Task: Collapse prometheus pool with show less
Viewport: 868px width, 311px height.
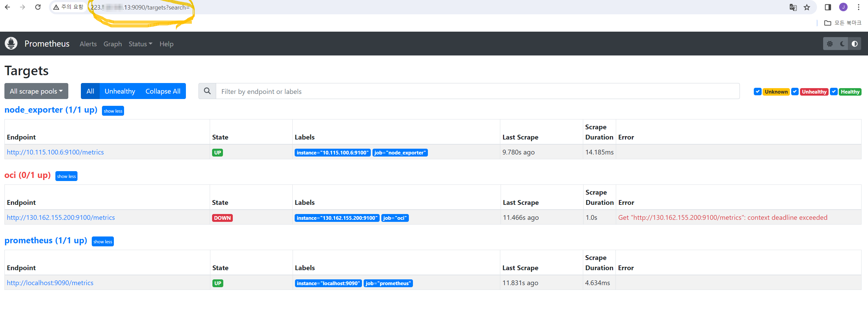Action: coord(103,242)
